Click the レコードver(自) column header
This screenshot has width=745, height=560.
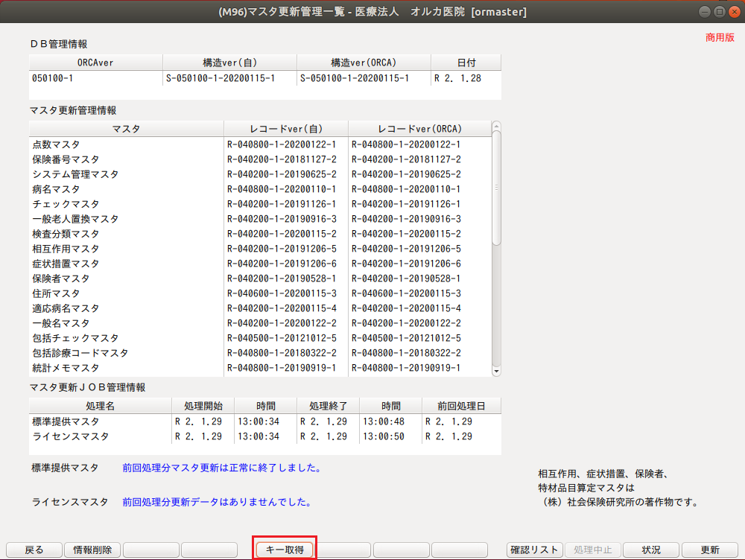[x=287, y=127]
